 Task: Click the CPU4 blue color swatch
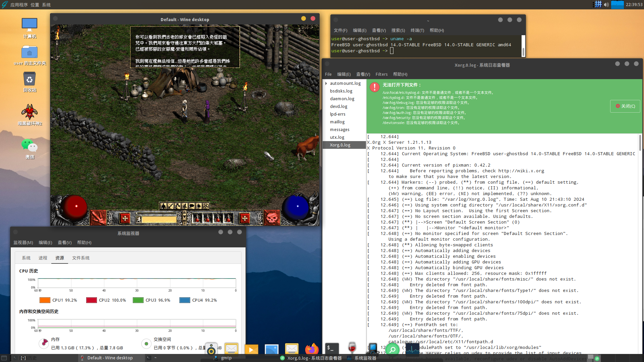click(184, 300)
